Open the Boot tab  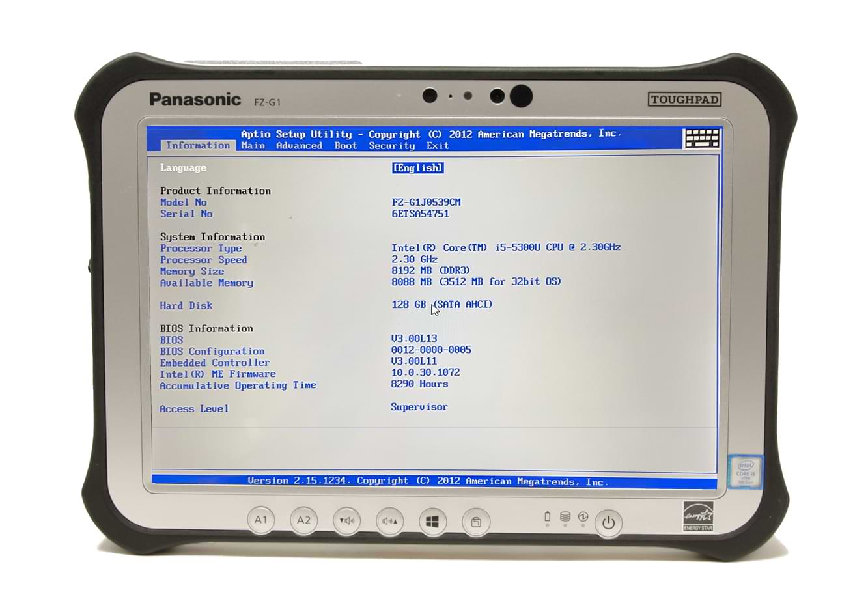(346, 146)
